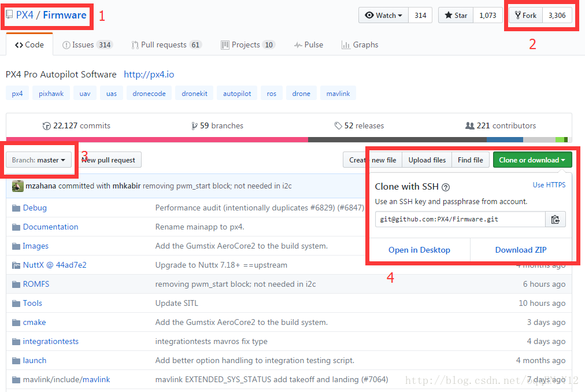585x392 pixels.
Task: Select the px4 topic tag
Action: pyautogui.click(x=17, y=93)
